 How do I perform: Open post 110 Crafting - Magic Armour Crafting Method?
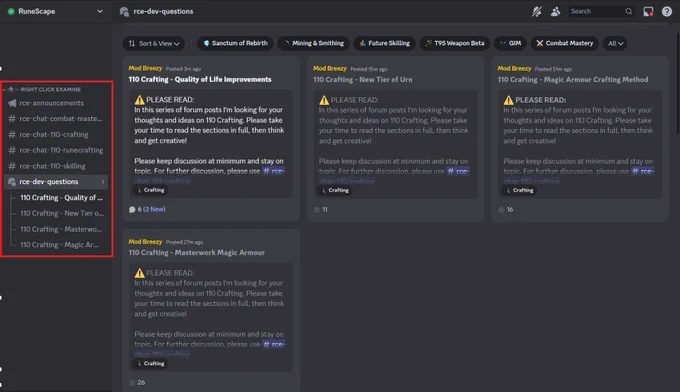tap(573, 79)
